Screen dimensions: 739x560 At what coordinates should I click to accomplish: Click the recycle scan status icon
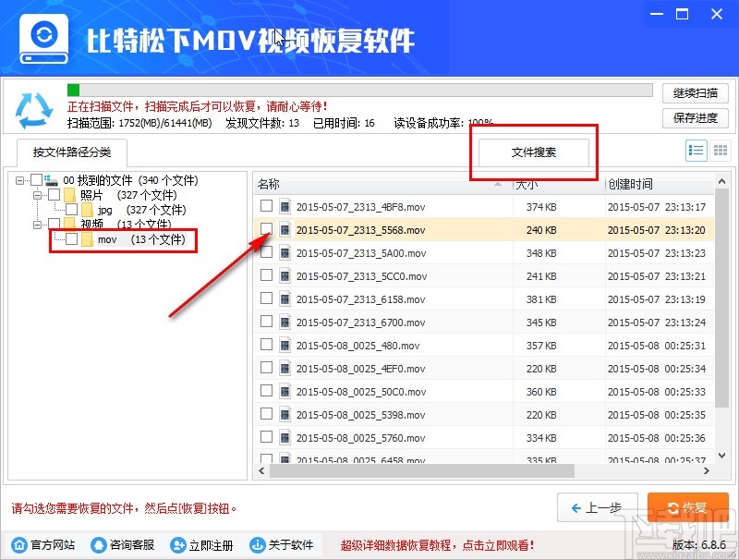pos(33,110)
